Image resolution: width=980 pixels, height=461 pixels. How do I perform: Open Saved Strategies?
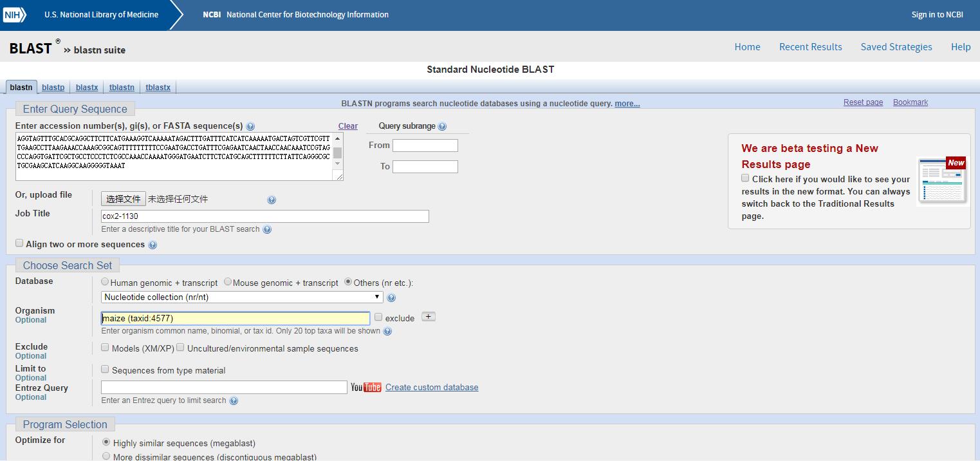coord(896,46)
